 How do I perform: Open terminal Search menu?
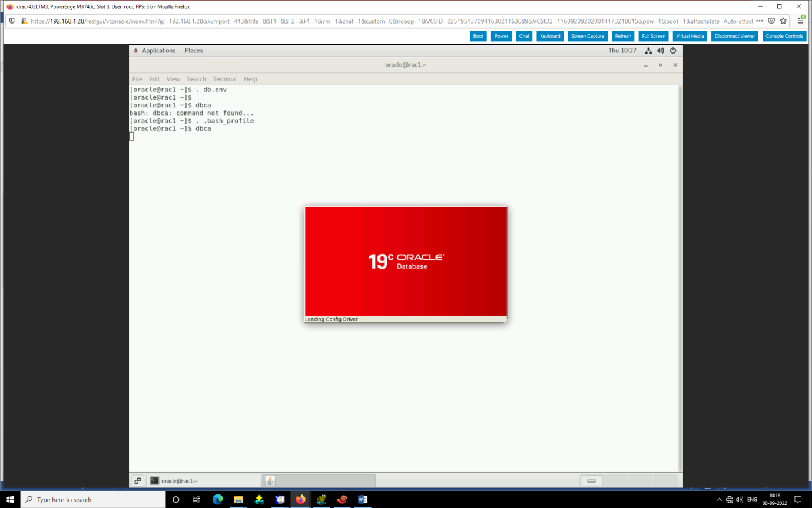197,79
